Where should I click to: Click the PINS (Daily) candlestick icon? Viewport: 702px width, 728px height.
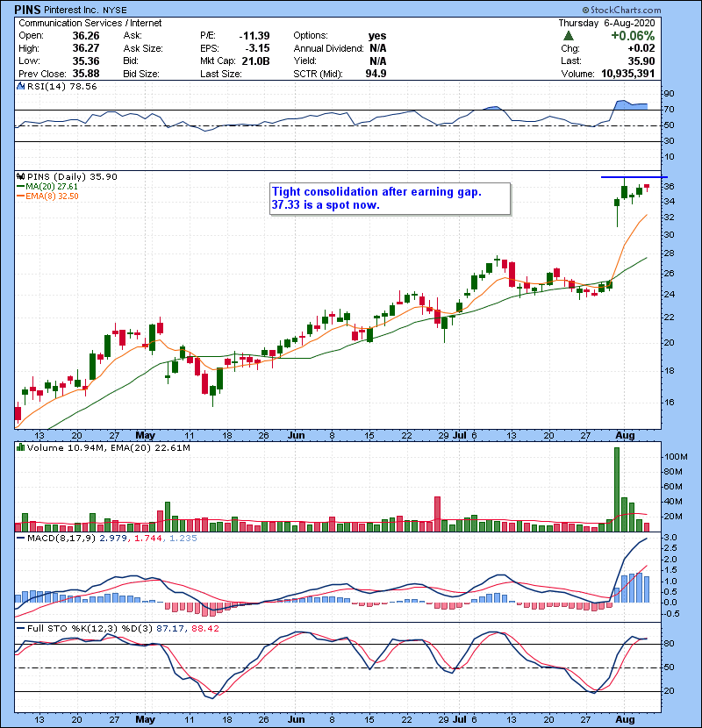pyautogui.click(x=20, y=176)
